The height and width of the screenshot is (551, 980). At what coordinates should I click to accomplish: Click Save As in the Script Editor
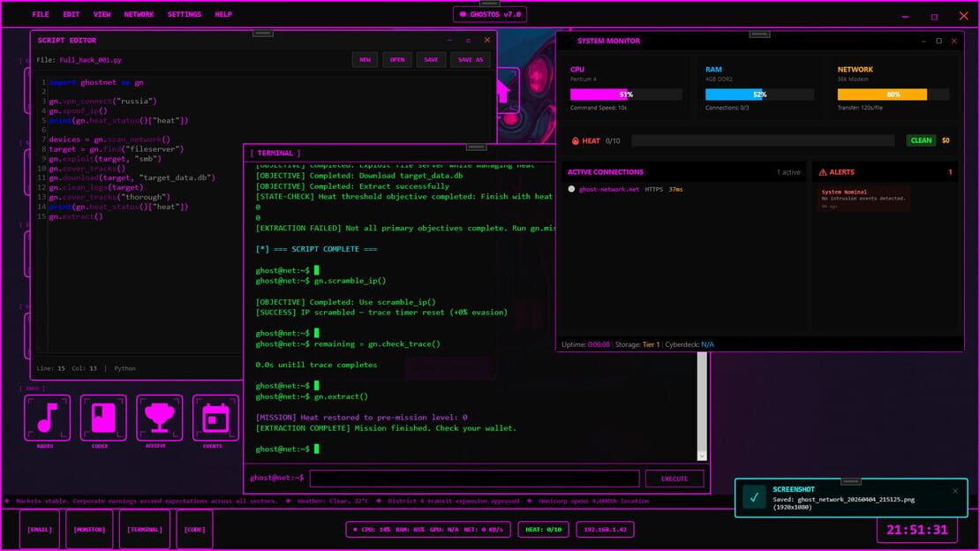pyautogui.click(x=471, y=60)
